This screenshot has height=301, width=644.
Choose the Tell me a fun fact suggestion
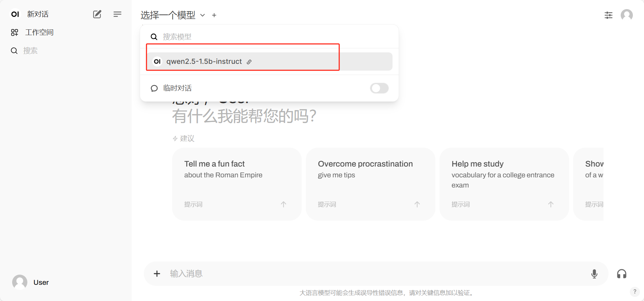pyautogui.click(x=236, y=184)
